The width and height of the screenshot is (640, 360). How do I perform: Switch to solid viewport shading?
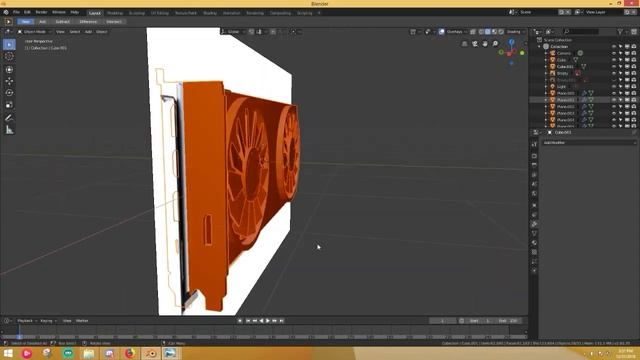coord(488,32)
